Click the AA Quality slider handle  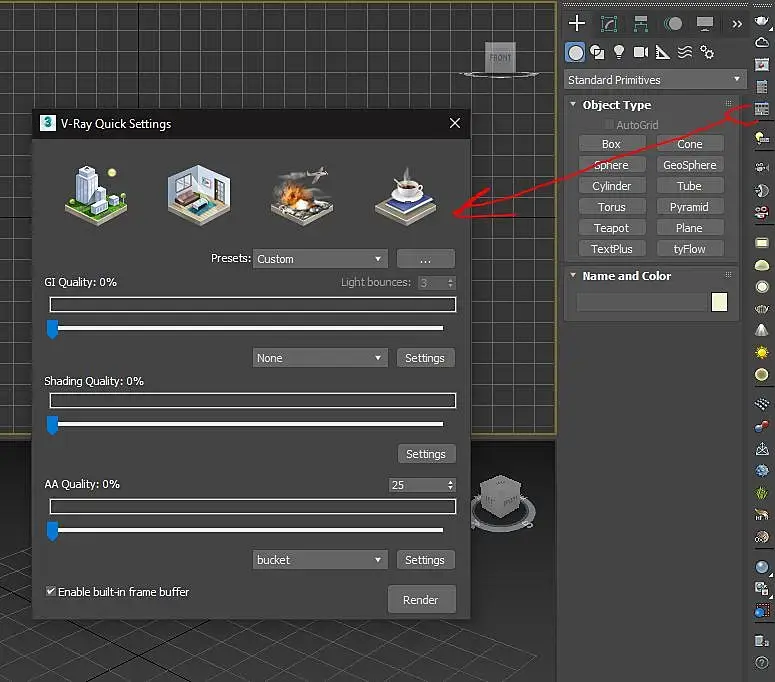52,531
